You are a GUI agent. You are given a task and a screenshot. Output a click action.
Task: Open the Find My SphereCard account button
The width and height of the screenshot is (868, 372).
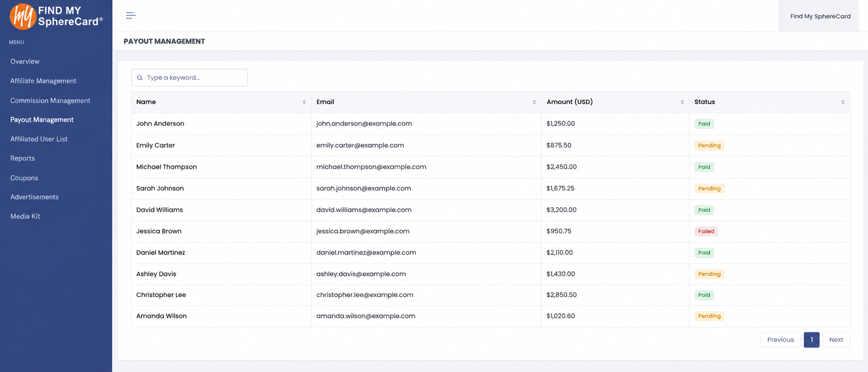[x=819, y=16]
